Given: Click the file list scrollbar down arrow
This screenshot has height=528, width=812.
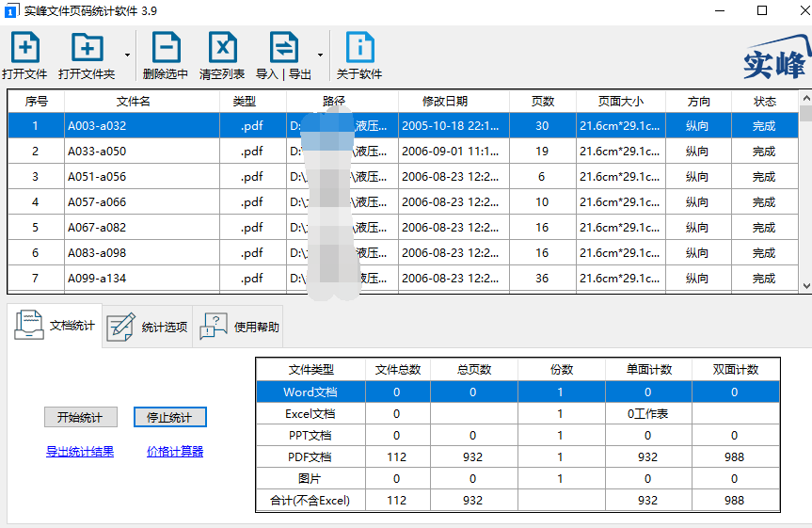Looking at the screenshot, I should click(x=805, y=286).
